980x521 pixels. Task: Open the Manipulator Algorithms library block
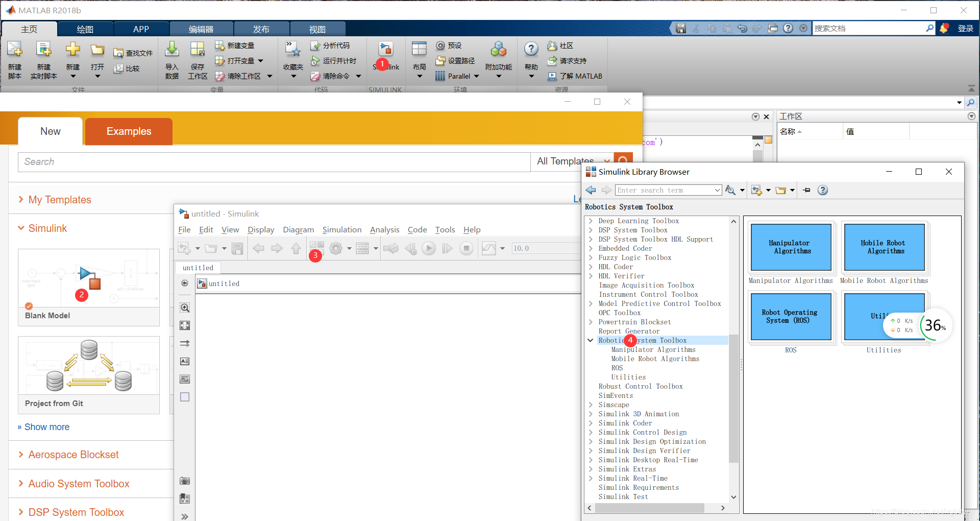click(x=791, y=247)
